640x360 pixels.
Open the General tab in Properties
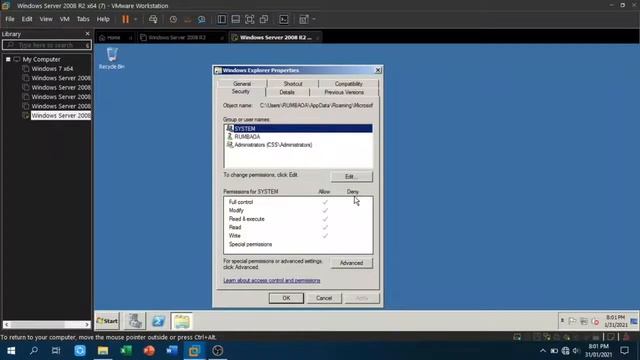click(x=242, y=84)
